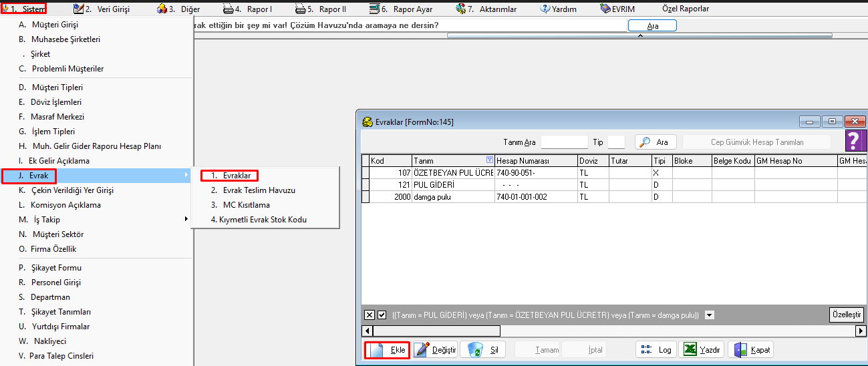
Task: Select the cell '740-90-051-'
Action: click(x=536, y=173)
